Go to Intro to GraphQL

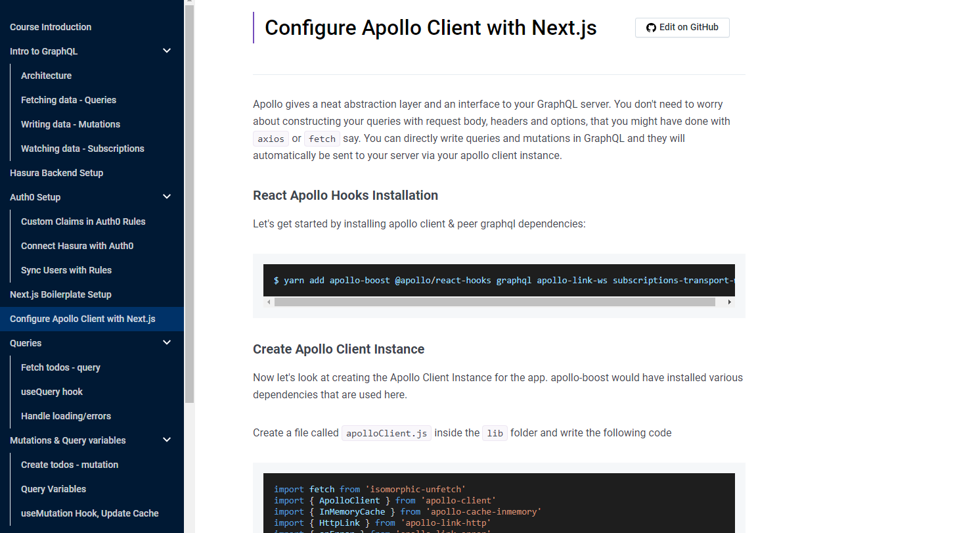[44, 51]
